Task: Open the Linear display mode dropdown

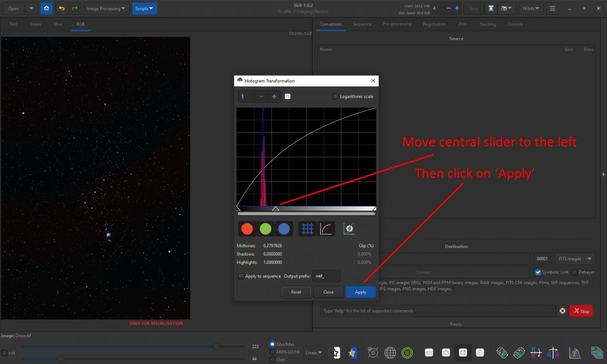Action: (314, 353)
